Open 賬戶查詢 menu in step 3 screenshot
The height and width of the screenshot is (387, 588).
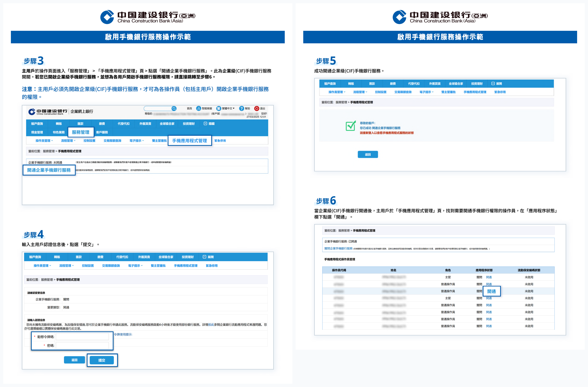point(37,124)
